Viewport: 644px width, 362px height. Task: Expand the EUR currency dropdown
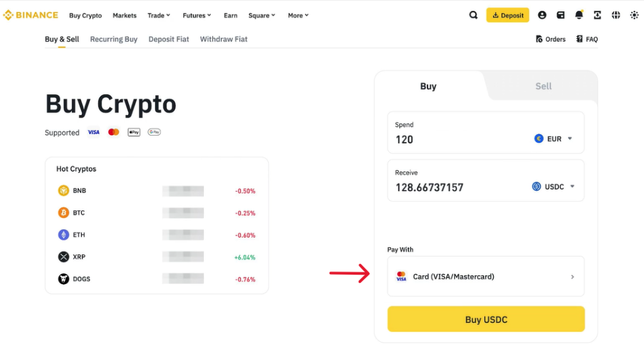click(553, 139)
